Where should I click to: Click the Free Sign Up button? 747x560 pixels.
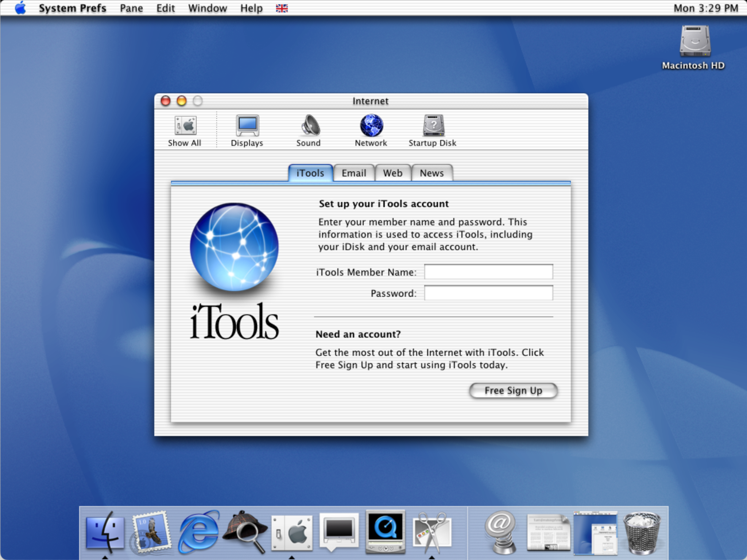click(513, 390)
